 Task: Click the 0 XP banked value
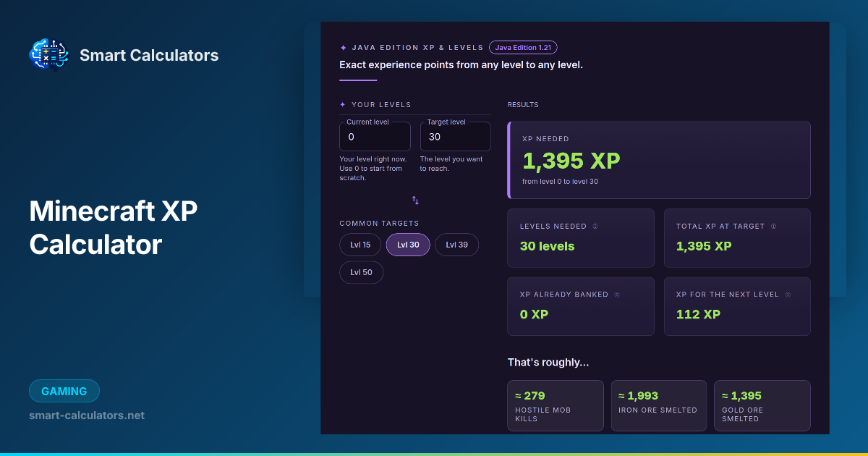(534, 314)
